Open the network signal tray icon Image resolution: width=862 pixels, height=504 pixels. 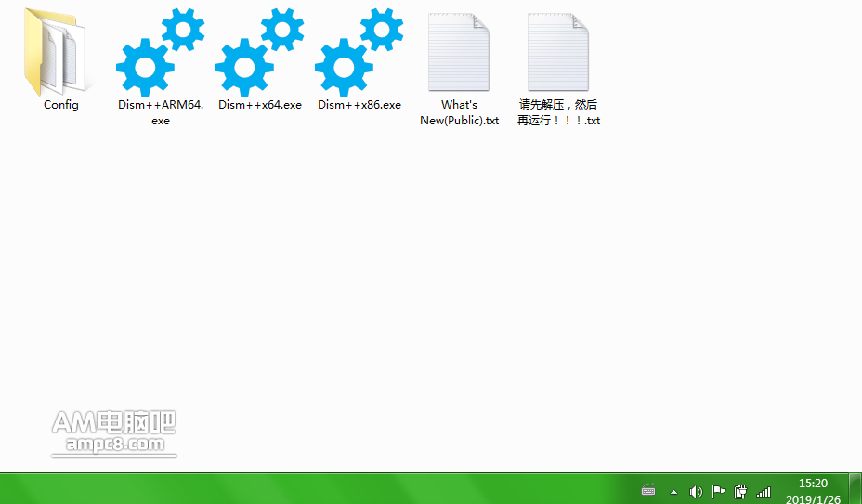(763, 492)
